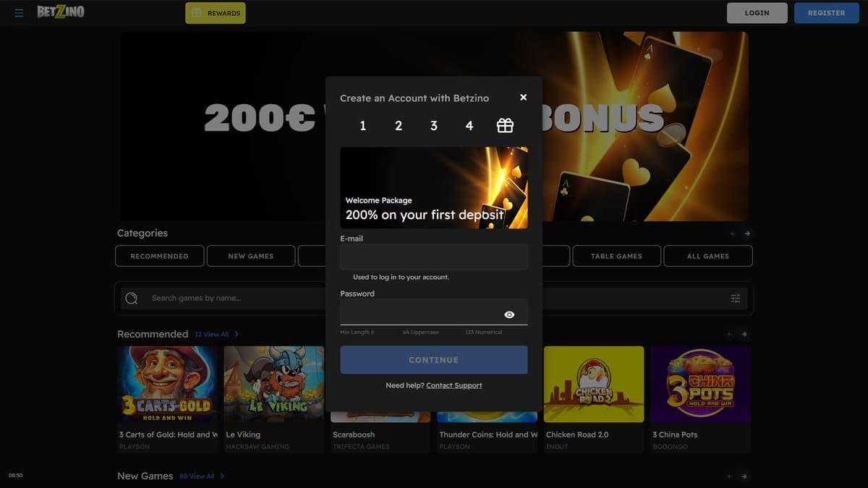Viewport: 868px width, 488px height.
Task: Click the Continue button
Action: 434,360
